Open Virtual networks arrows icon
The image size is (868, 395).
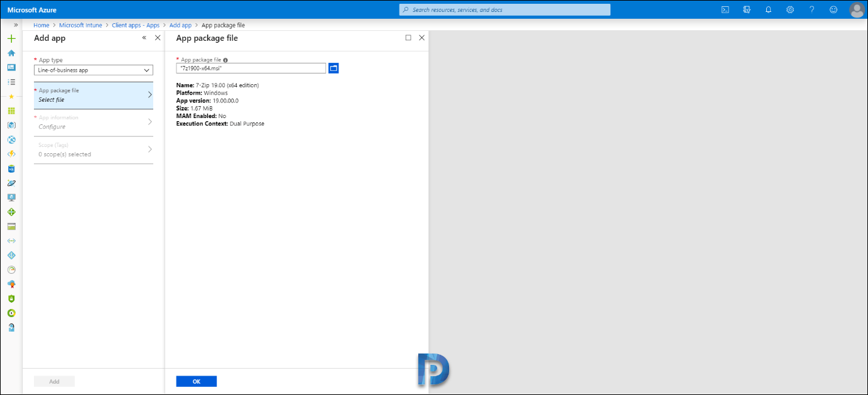(11, 241)
